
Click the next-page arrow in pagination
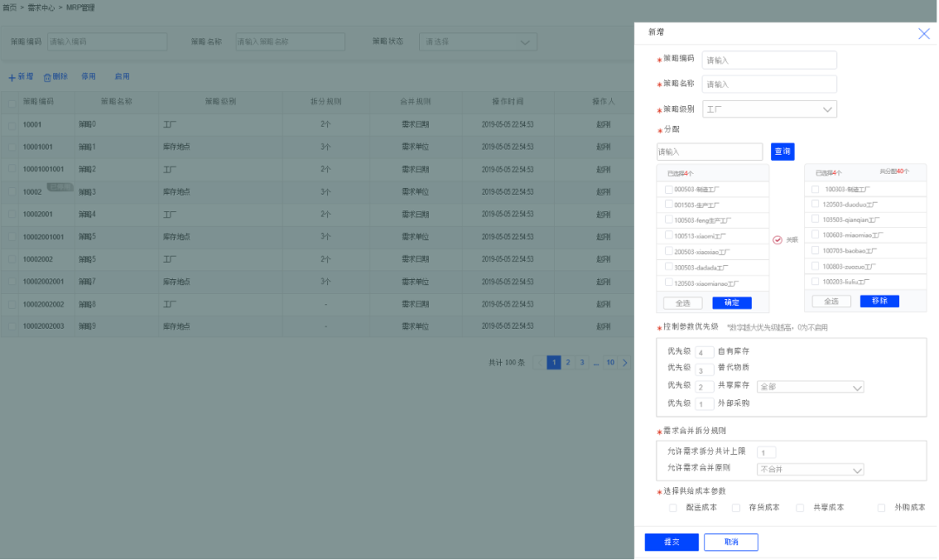624,363
